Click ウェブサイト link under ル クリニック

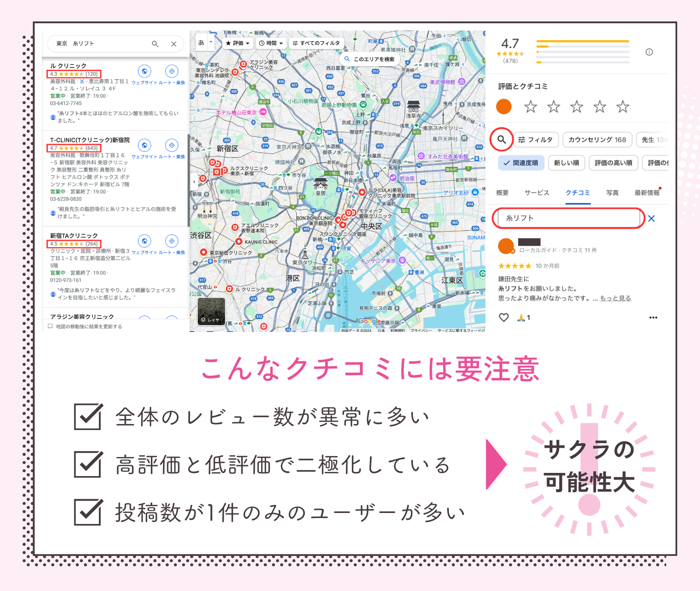point(144,83)
